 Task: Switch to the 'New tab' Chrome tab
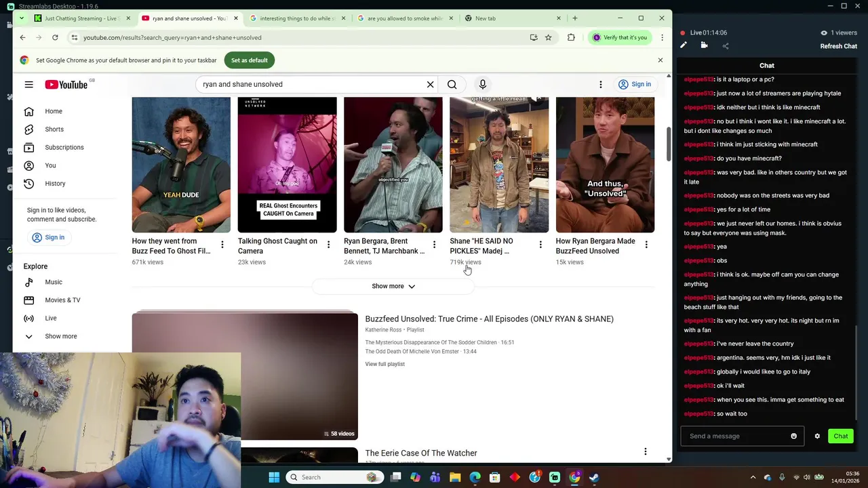tap(513, 18)
